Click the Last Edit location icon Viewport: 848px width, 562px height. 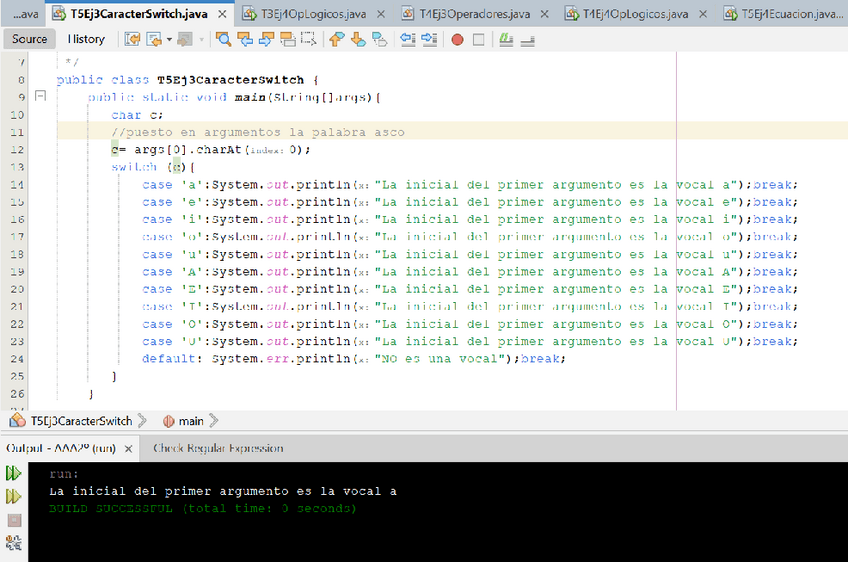point(132,39)
